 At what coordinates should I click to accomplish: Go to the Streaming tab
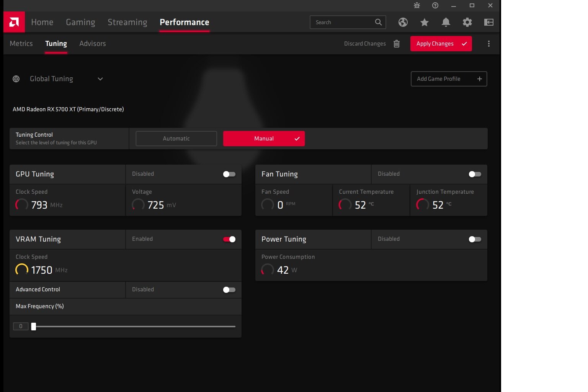click(x=127, y=22)
